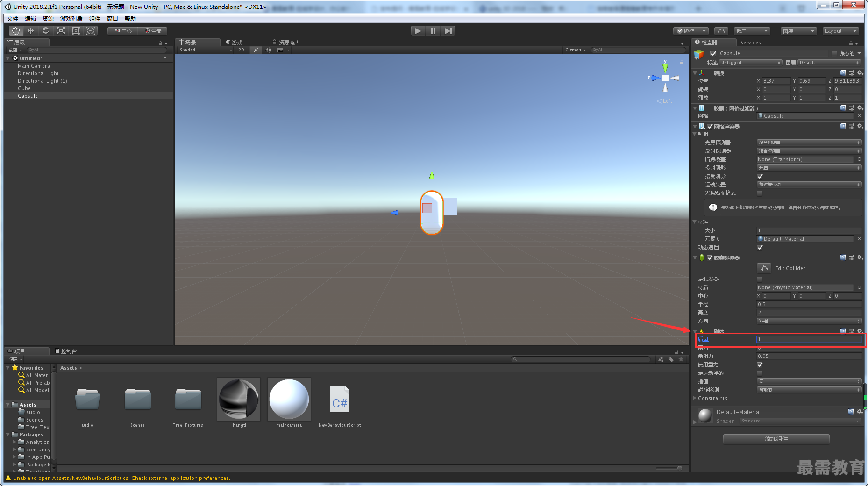Toggle Use Gravity checkbox

click(x=760, y=364)
